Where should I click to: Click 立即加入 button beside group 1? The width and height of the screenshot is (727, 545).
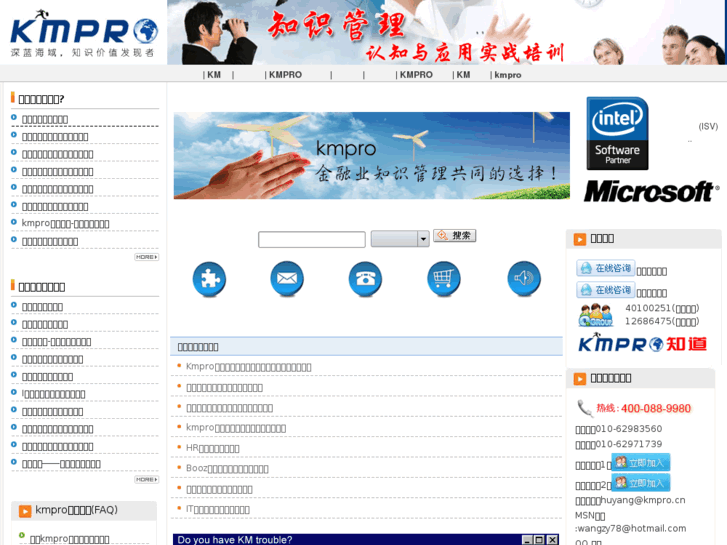(x=641, y=462)
